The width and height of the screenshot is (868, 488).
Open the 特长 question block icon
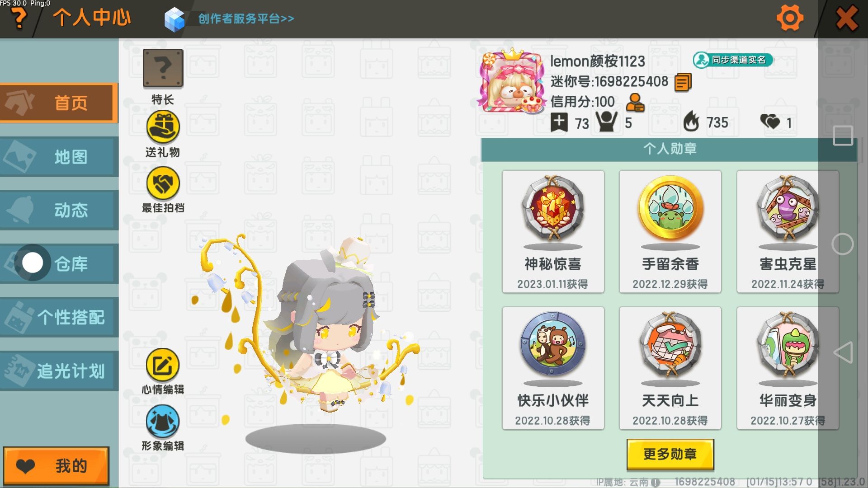click(163, 68)
